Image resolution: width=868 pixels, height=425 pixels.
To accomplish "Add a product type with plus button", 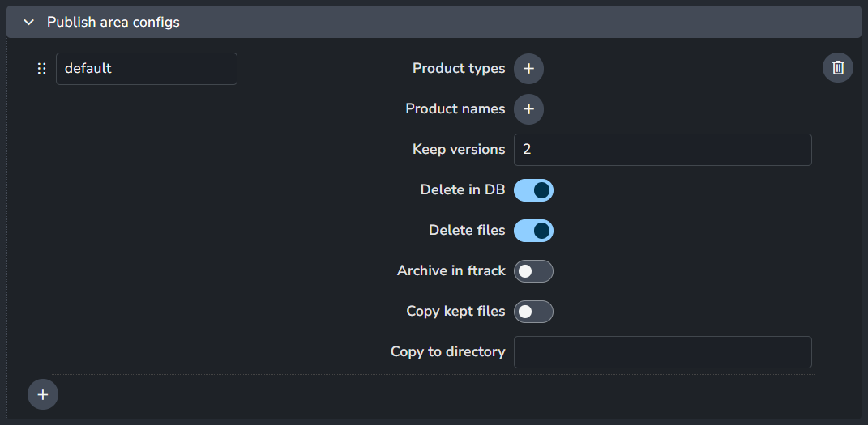I will pyautogui.click(x=528, y=69).
